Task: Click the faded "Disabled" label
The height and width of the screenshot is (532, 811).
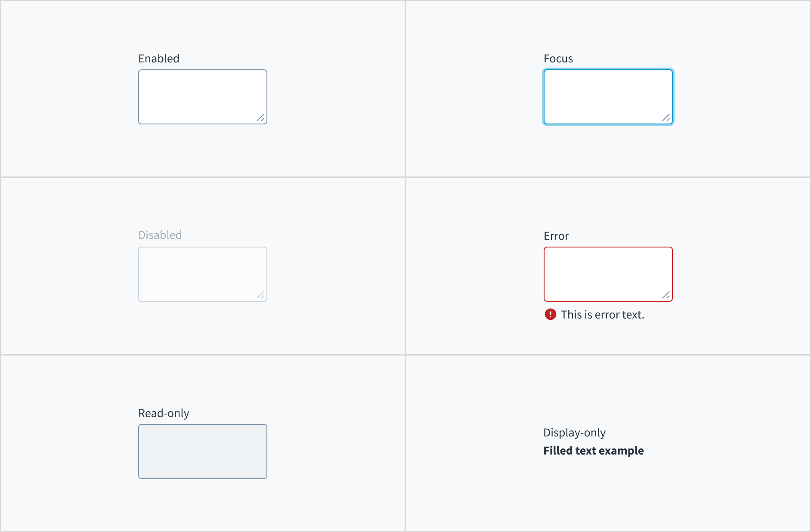Action: pyautogui.click(x=160, y=235)
